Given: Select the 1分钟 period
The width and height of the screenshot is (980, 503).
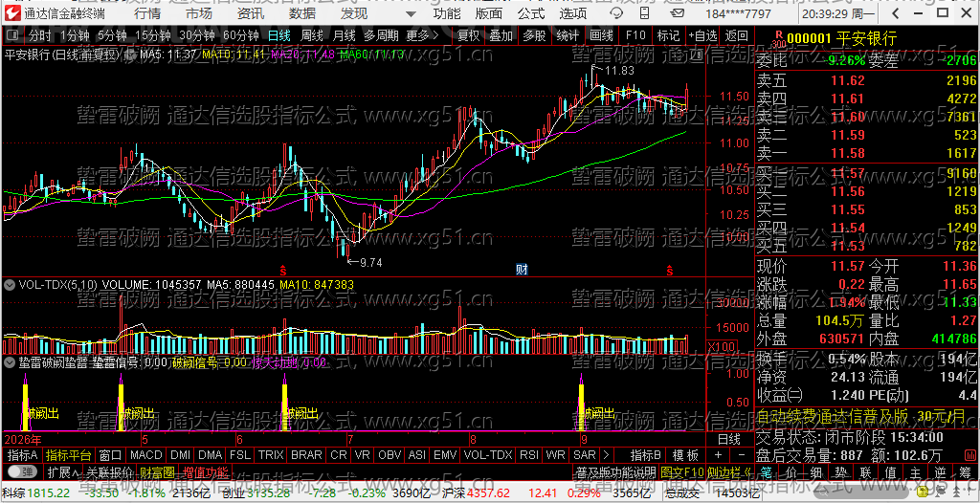Looking at the screenshot, I should (75, 35).
